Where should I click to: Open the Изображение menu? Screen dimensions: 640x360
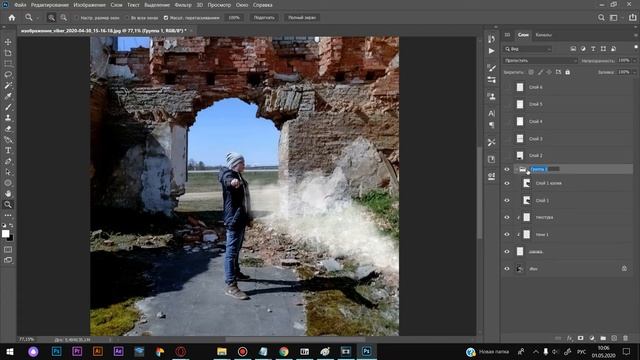(89, 5)
